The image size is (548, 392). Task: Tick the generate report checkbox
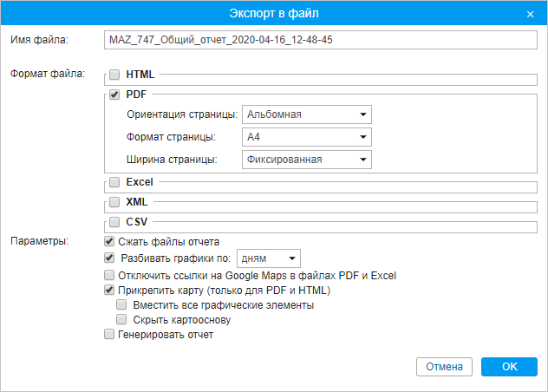tap(109, 334)
